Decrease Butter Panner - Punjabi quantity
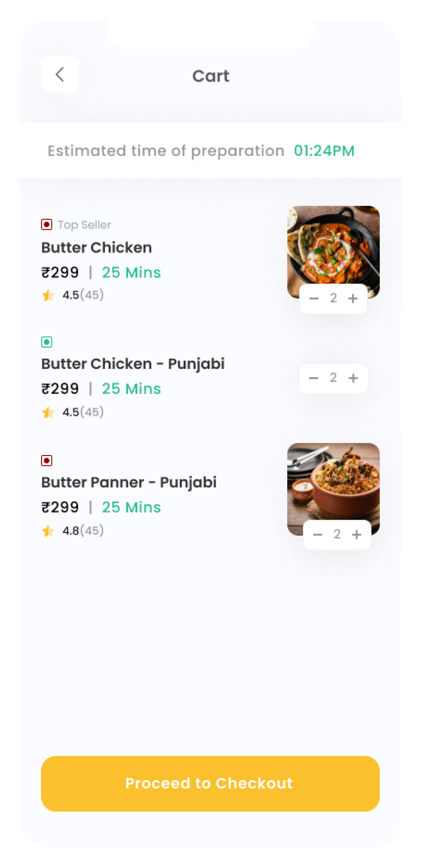The image size is (421, 868). pos(318,535)
